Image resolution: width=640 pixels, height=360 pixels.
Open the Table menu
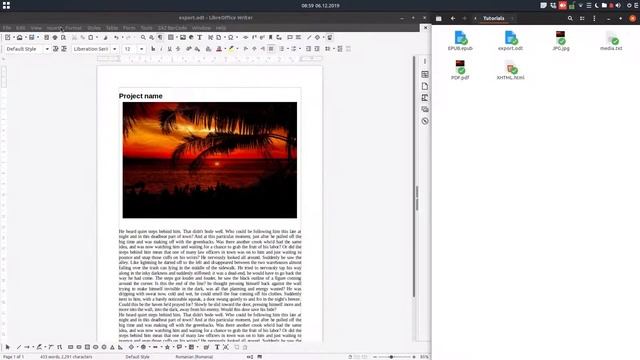click(112, 28)
